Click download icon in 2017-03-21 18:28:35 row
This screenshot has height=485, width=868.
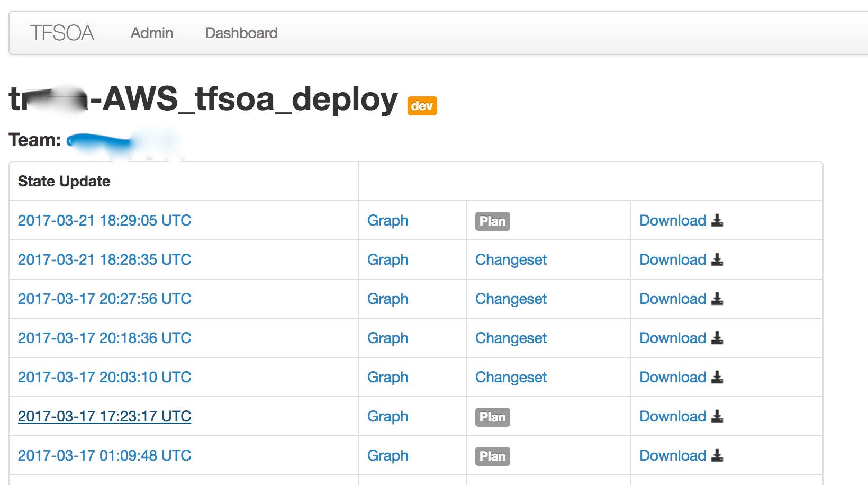[717, 259]
